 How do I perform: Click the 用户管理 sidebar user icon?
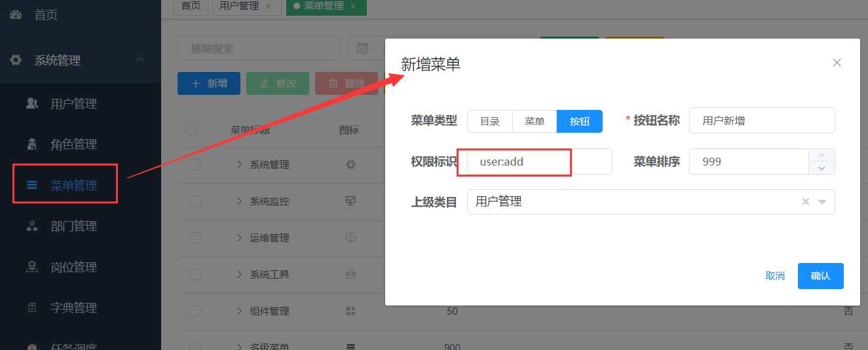[31, 103]
